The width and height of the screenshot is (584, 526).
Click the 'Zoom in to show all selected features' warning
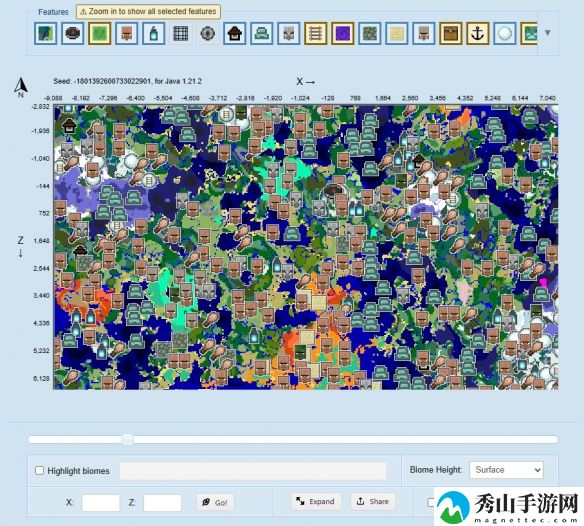coord(148,12)
